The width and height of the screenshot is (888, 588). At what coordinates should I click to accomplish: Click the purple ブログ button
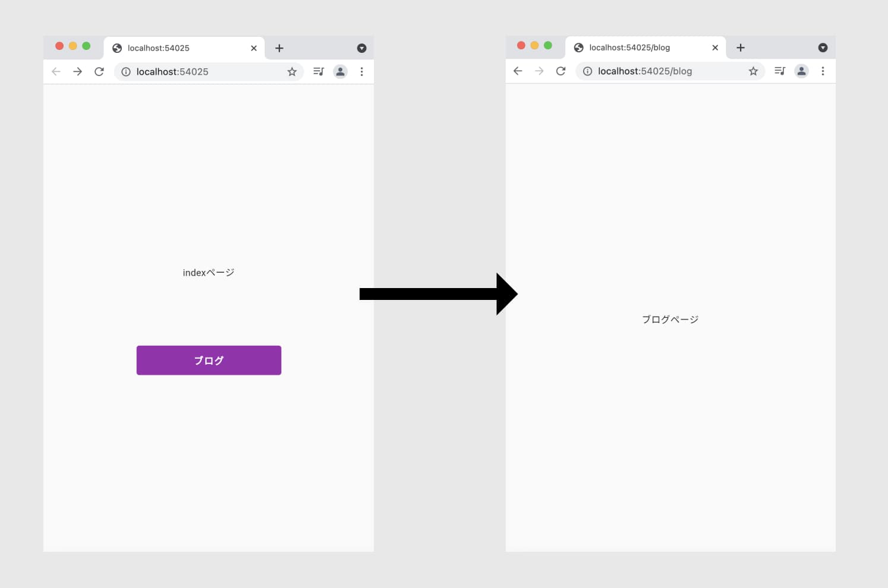pyautogui.click(x=209, y=360)
